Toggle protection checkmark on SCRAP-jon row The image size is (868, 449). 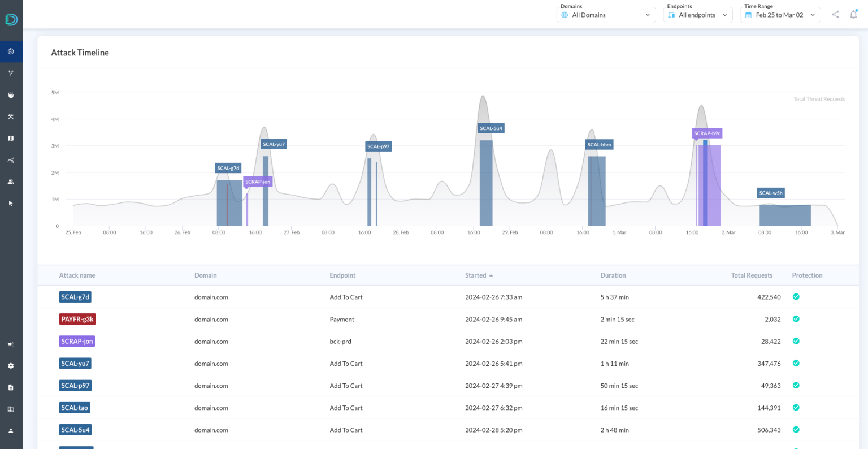[796, 341]
